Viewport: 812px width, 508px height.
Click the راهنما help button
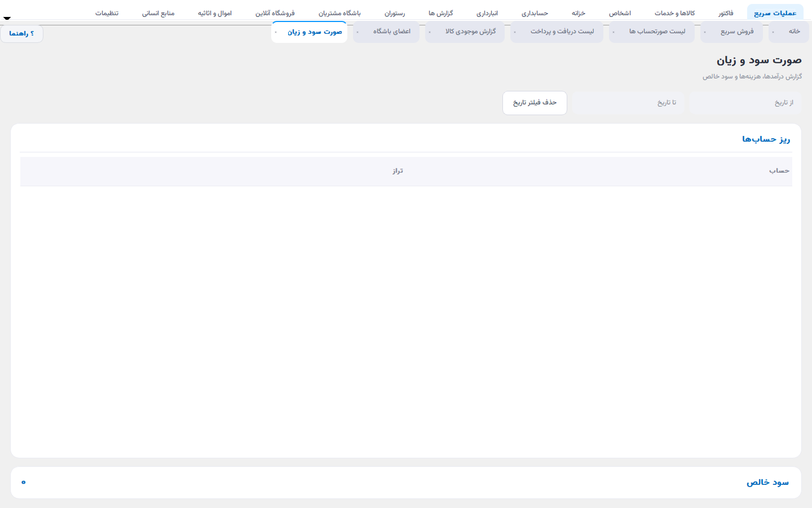pyautogui.click(x=21, y=34)
